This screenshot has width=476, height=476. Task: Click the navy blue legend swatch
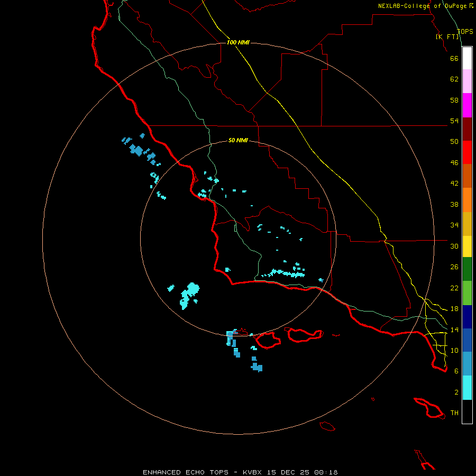[x=467, y=317]
